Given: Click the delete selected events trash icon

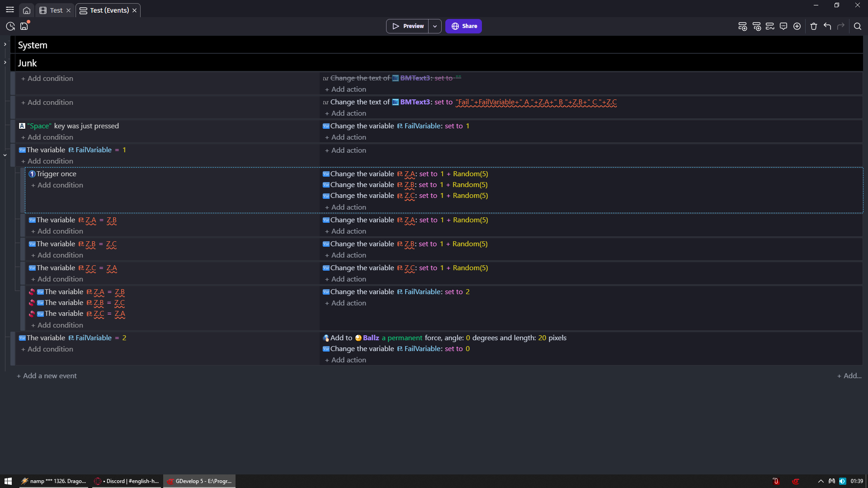Looking at the screenshot, I should coord(814,26).
